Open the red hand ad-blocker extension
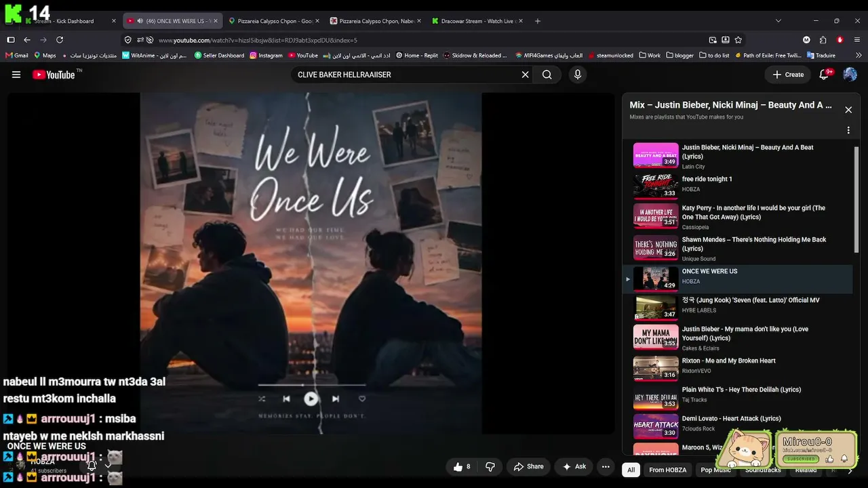This screenshot has height=488, width=868. coord(840,40)
